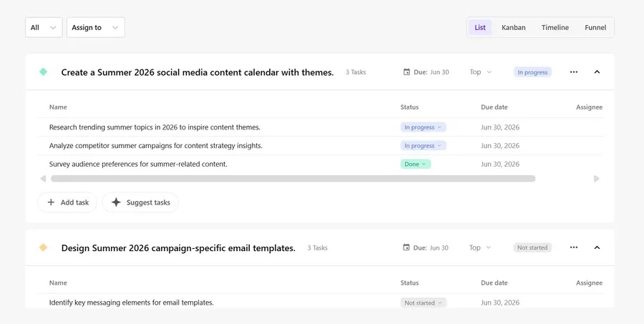Click Name column header in email templates table
The width and height of the screenshot is (644, 324).
[x=58, y=283]
